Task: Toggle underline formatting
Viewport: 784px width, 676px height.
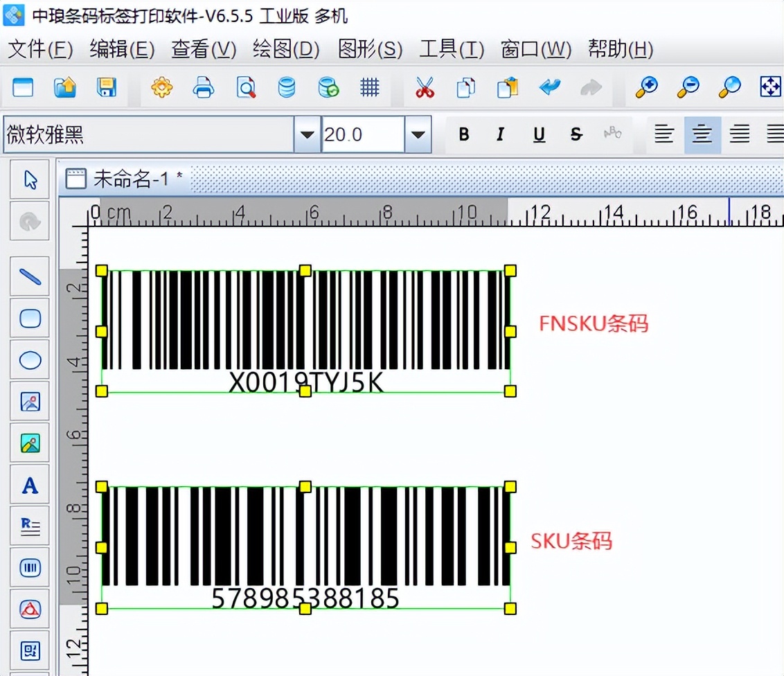Action: click(x=538, y=134)
